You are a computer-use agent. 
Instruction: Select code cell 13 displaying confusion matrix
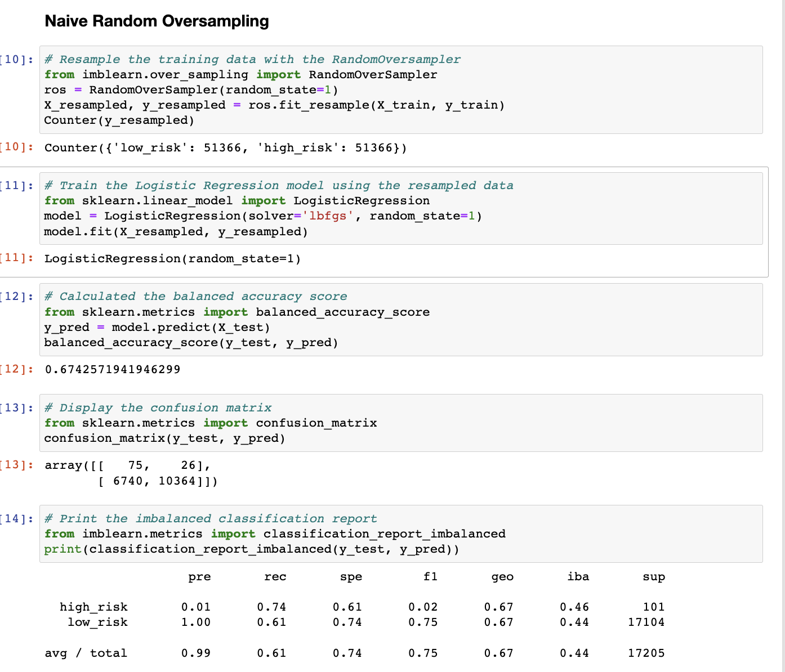tap(401, 423)
